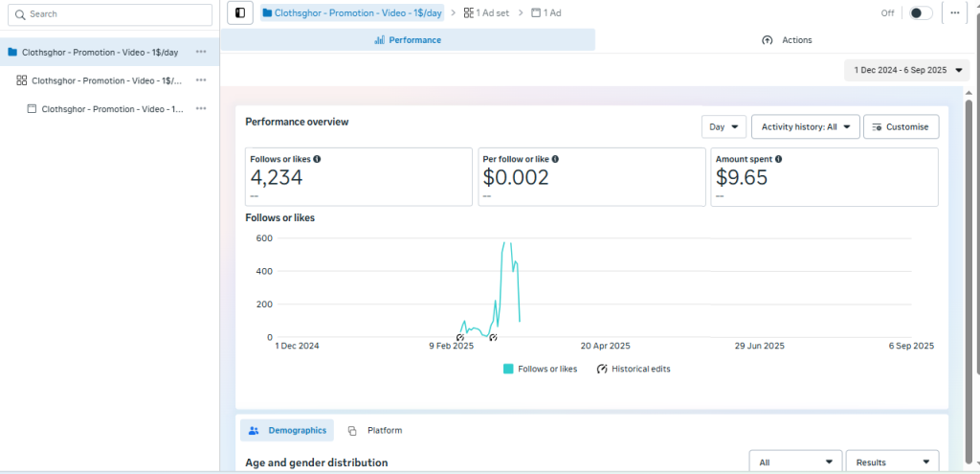Click the first historical edits marker on chart
Image resolution: width=980 pixels, height=474 pixels.
(x=460, y=337)
